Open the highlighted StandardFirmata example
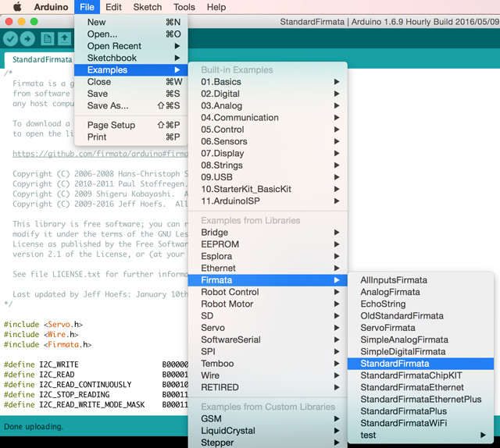 (x=420, y=364)
